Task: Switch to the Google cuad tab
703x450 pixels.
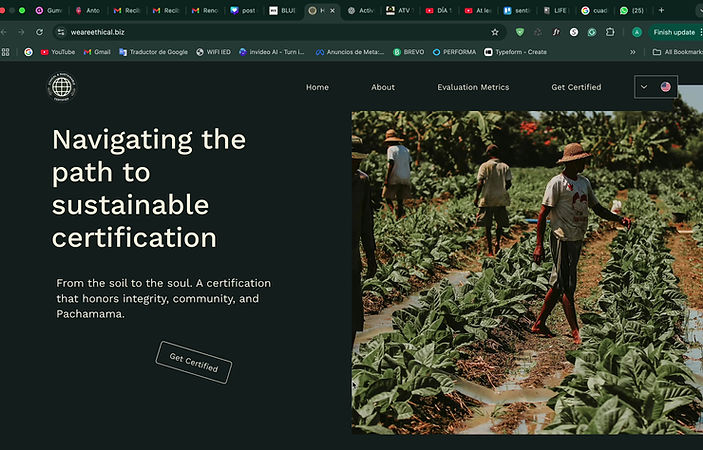Action: click(594, 10)
